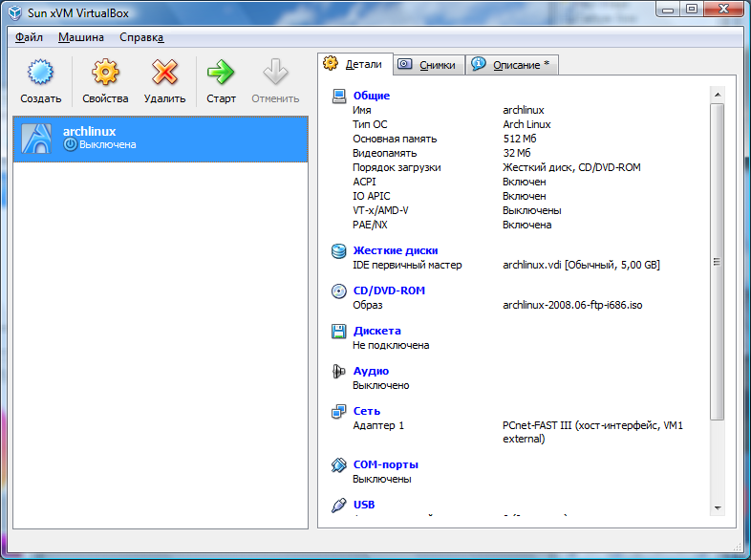The width and height of the screenshot is (751, 560).
Task: Select the archlinux virtual machine entry
Action: [161, 139]
